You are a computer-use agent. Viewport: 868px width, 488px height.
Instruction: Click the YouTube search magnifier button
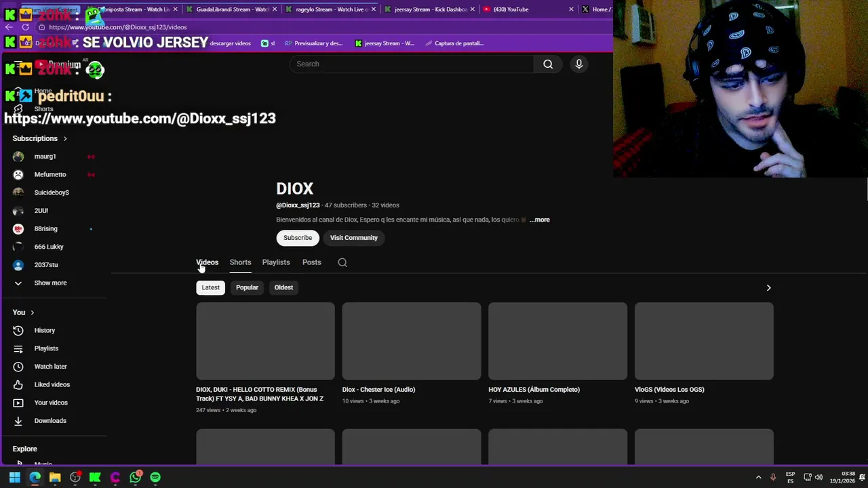coord(548,64)
